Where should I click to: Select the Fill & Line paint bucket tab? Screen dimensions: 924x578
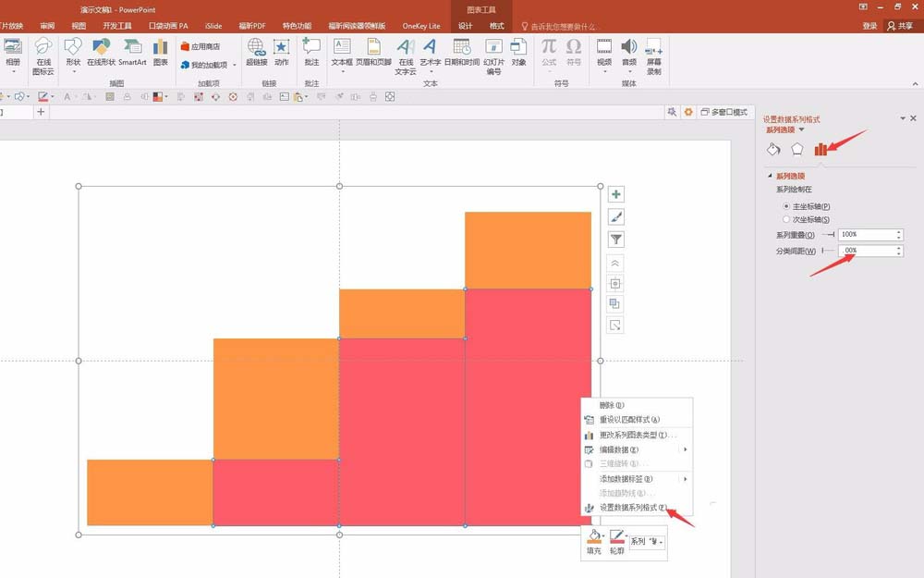(774, 150)
